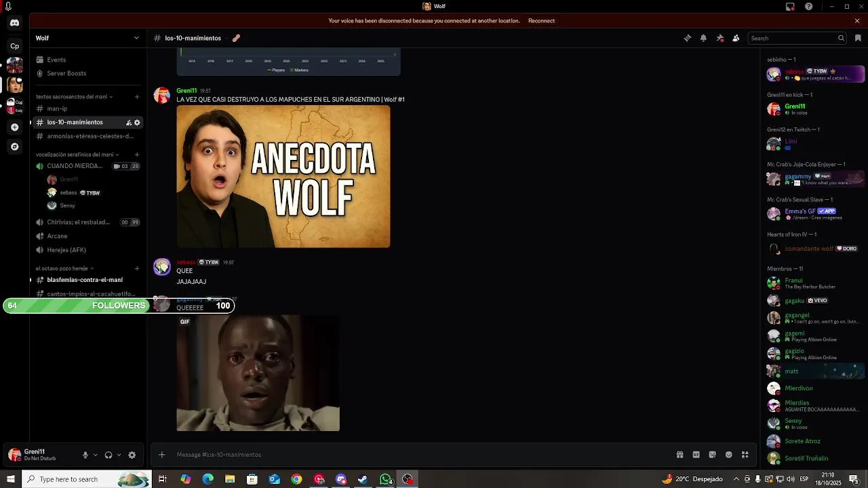Add a server with plus icon

(x=14, y=127)
